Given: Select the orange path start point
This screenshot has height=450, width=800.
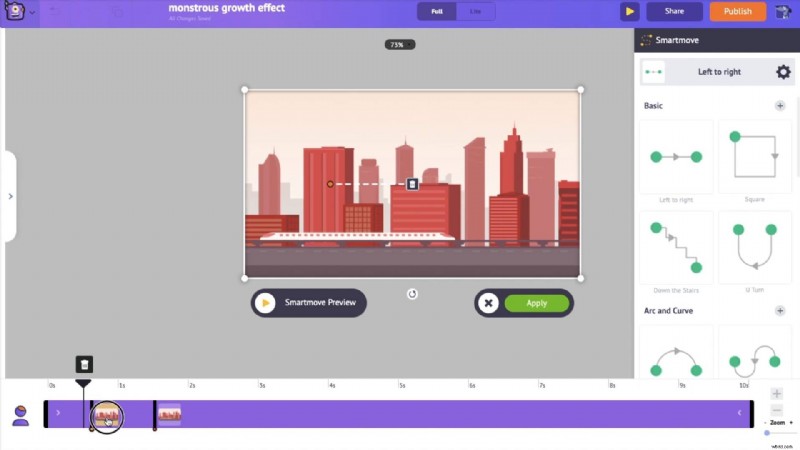Looking at the screenshot, I should pos(330,184).
